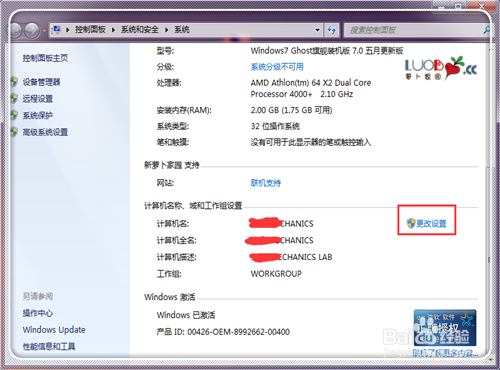This screenshot has height=370, width=500.
Task: Click the 联机了解更多内容 link
Action: [x=445, y=353]
